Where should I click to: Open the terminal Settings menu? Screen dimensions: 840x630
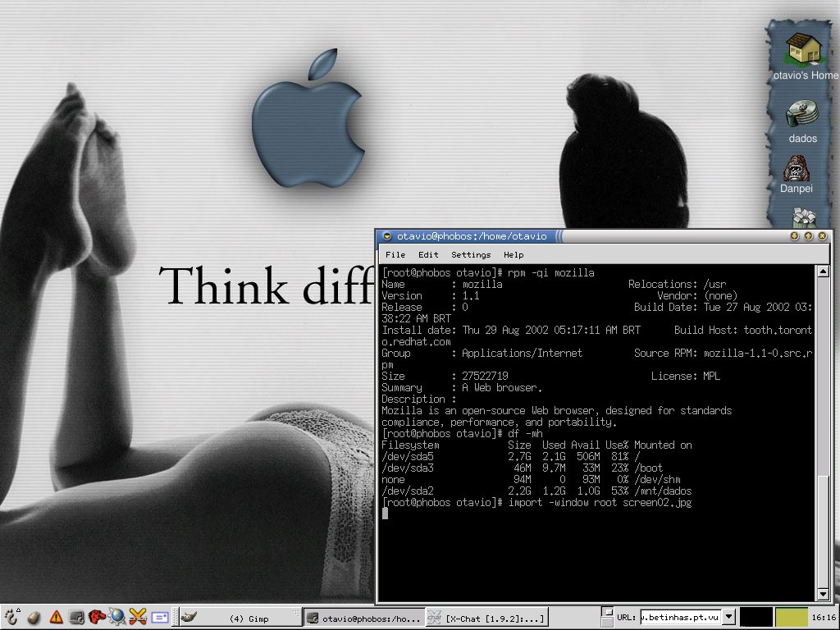coord(471,255)
